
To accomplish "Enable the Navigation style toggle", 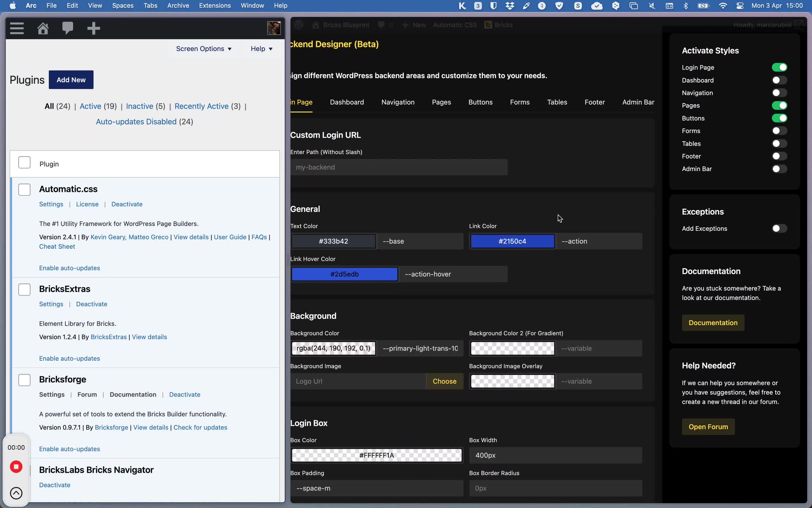I will (779, 93).
